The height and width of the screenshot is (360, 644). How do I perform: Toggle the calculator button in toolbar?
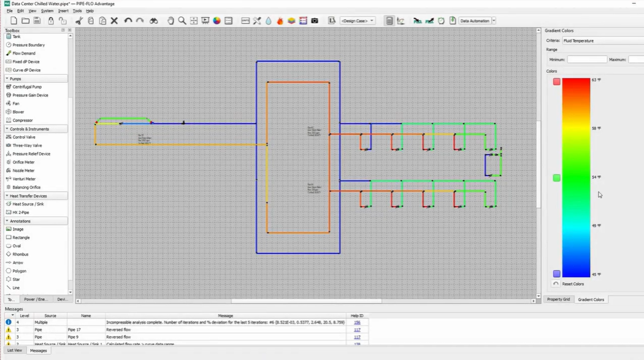(x=389, y=21)
